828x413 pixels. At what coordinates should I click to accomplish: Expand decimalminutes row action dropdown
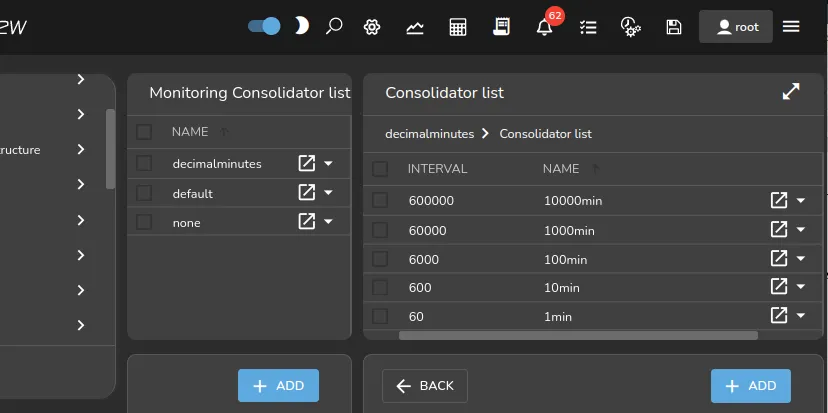pyautogui.click(x=328, y=164)
